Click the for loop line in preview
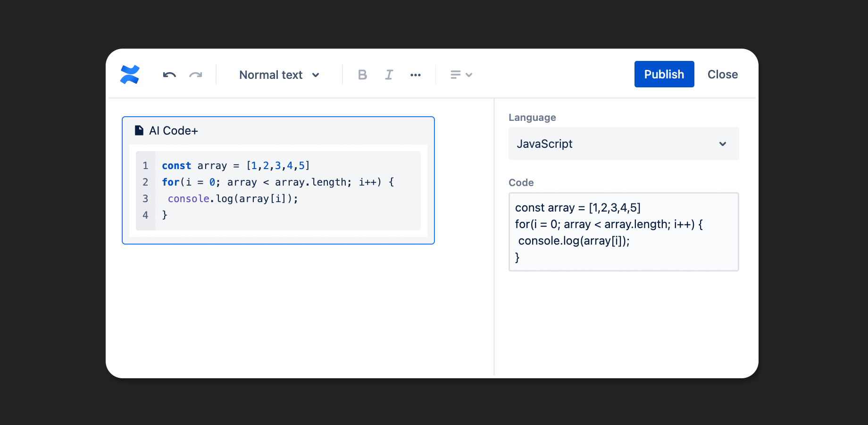The width and height of the screenshot is (868, 425). (x=277, y=182)
